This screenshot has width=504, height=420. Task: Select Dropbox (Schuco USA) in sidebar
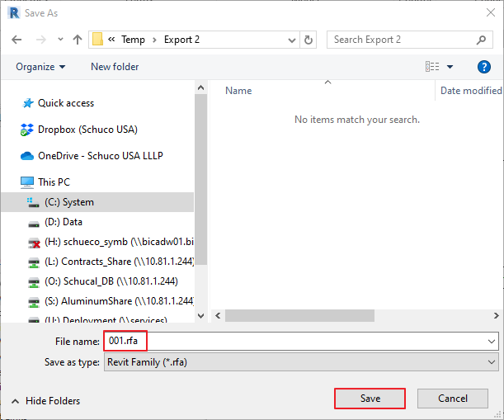coord(87,130)
